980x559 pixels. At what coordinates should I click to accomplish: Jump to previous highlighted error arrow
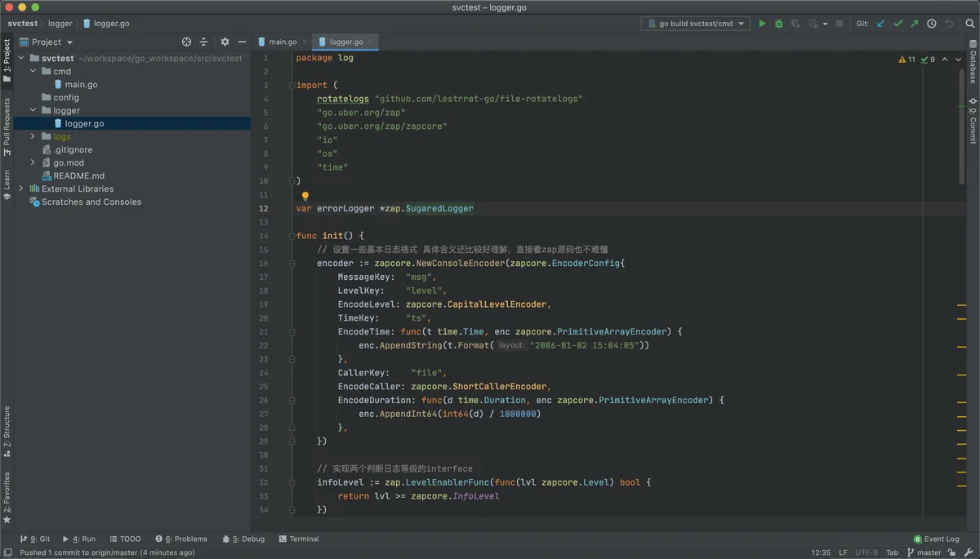[945, 60]
